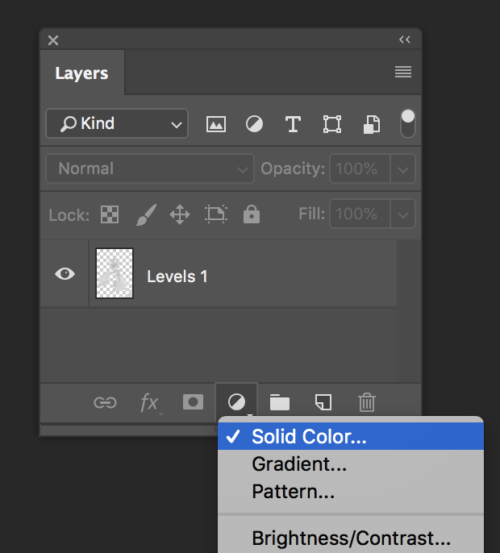Image resolution: width=500 pixels, height=553 pixels.
Task: Choose Brightness/Contrast... from menu
Action: pos(351,538)
